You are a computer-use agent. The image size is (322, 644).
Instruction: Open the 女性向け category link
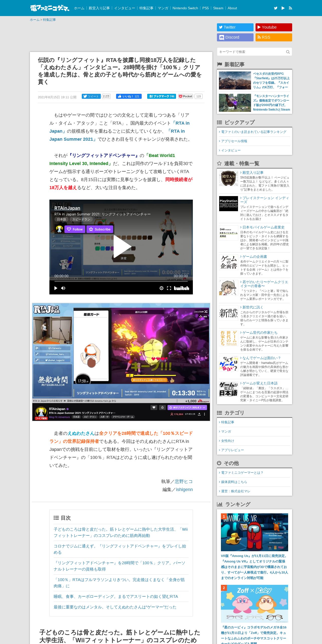[227, 441]
